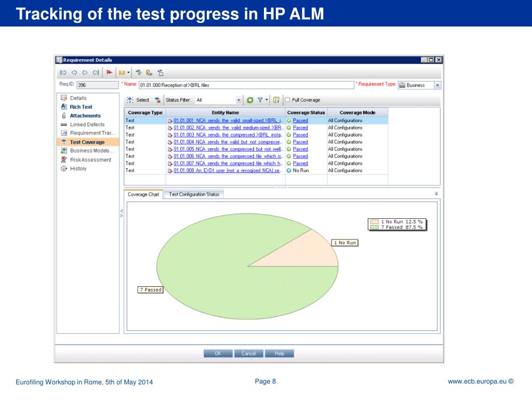Refresh the coverage grid
This screenshot has width=532, height=399.
click(x=250, y=100)
